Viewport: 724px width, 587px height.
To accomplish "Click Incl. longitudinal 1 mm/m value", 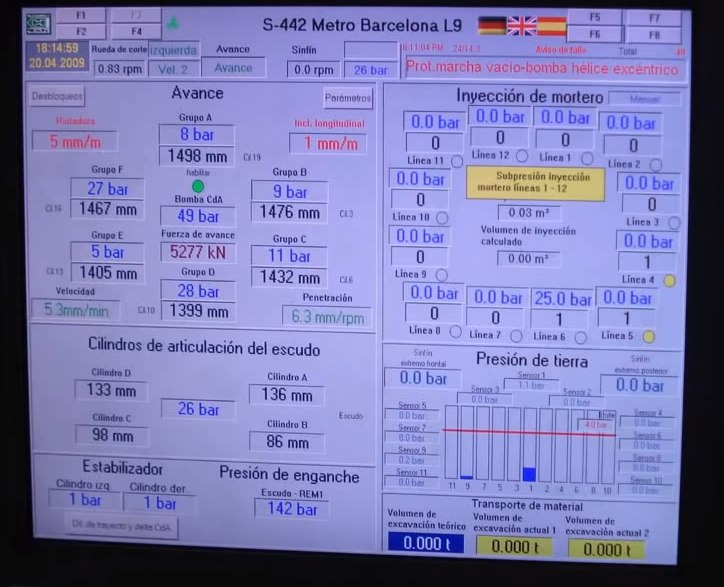I will tap(329, 144).
